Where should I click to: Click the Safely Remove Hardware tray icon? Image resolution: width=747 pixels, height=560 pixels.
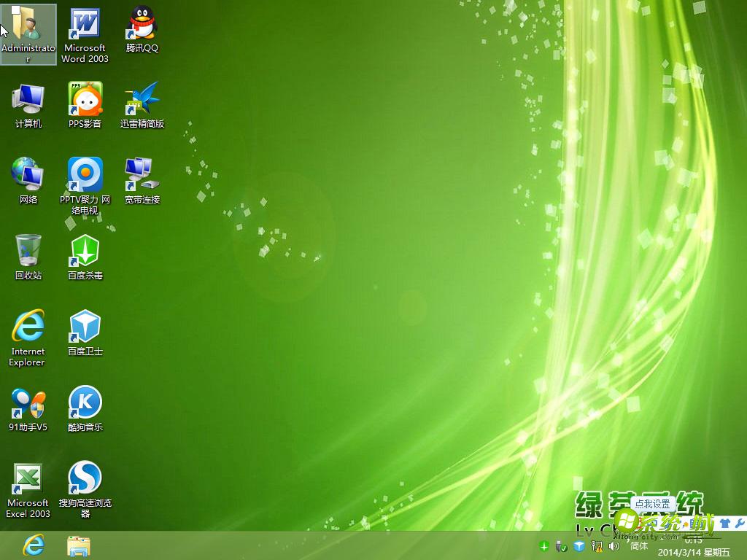point(562,546)
